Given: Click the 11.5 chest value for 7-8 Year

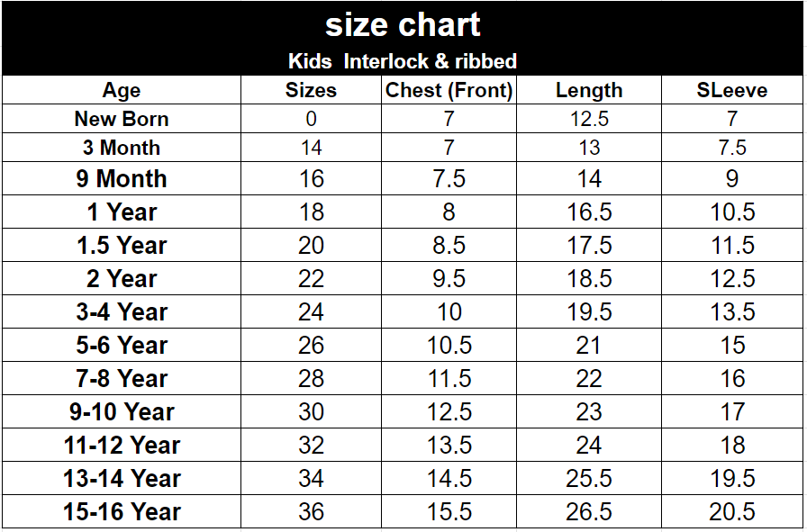Looking at the screenshot, I should [449, 379].
